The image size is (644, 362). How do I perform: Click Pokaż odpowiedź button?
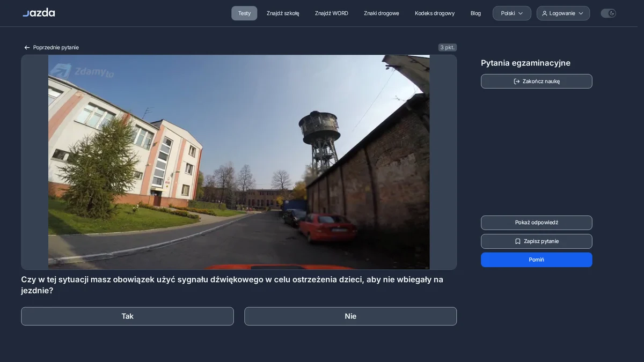pos(537,223)
